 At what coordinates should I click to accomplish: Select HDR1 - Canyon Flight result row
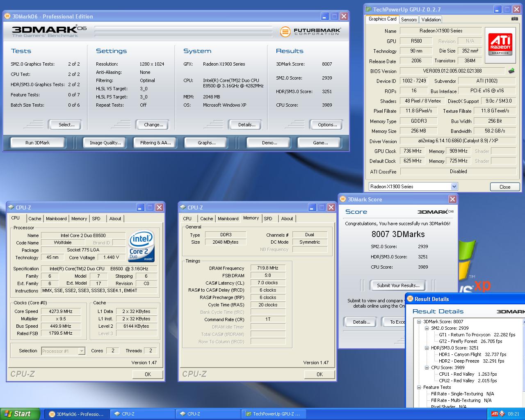click(472, 354)
